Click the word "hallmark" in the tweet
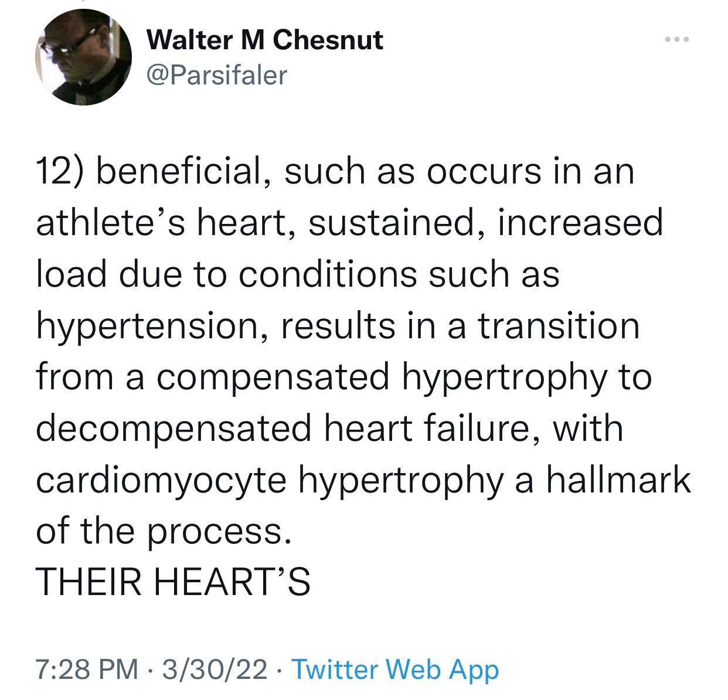Image resolution: width=728 pixels, height=700 pixels. (618, 480)
